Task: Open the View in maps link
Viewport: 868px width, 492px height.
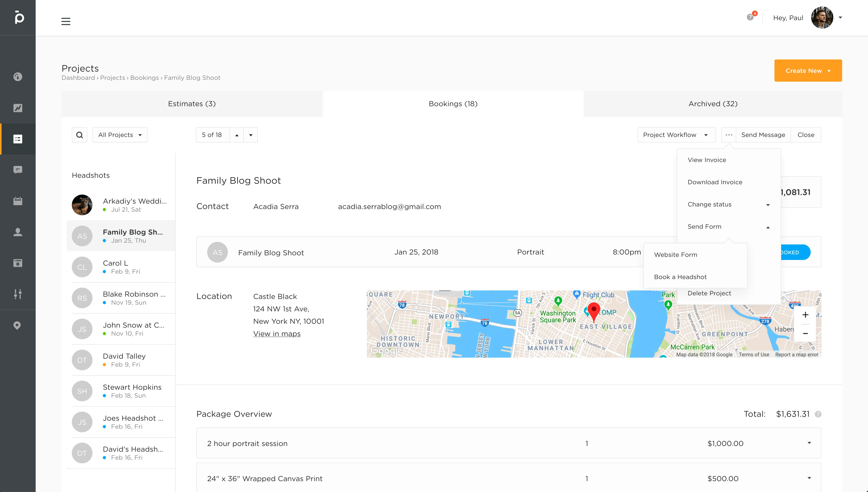Action: [277, 334]
